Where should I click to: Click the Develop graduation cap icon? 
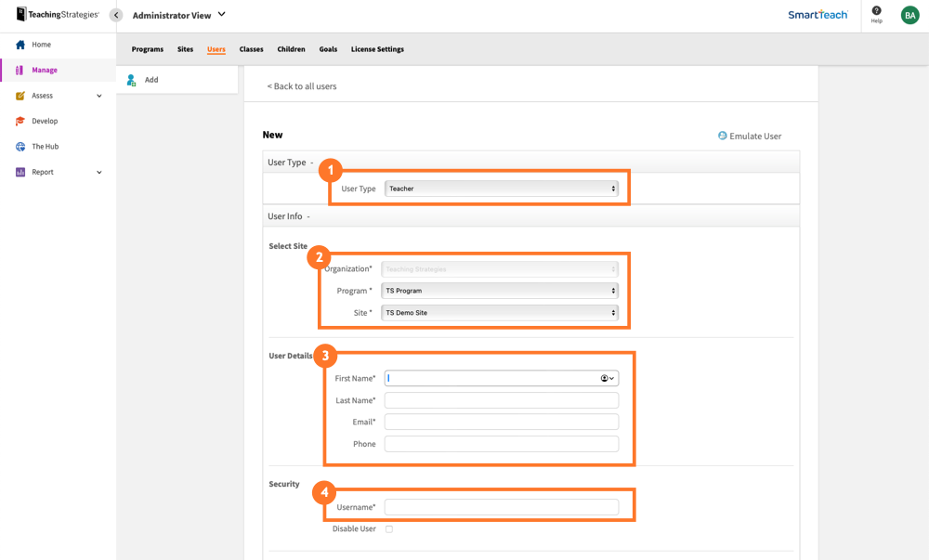pos(20,121)
